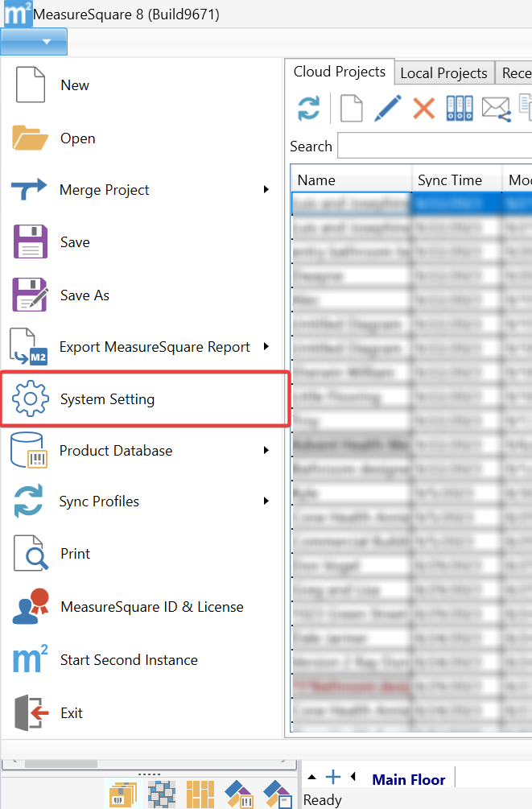Edit project using the blue pencil icon
This screenshot has width=532, height=809.
(387, 109)
